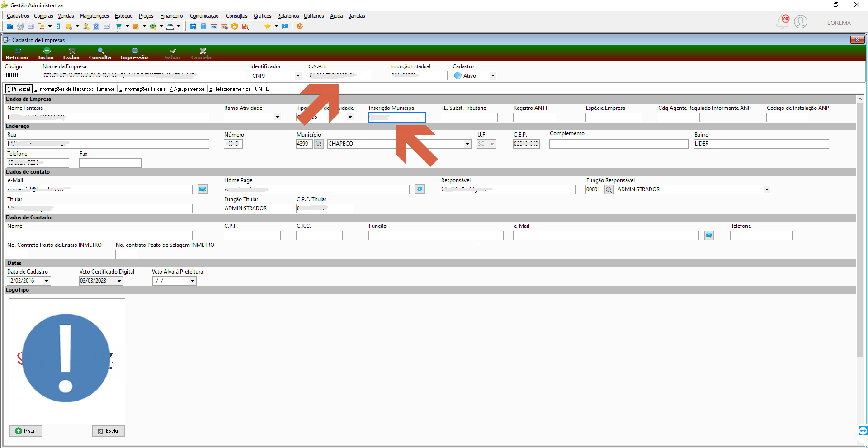Switch to GNRE tab
The image size is (868, 448).
[x=262, y=89]
